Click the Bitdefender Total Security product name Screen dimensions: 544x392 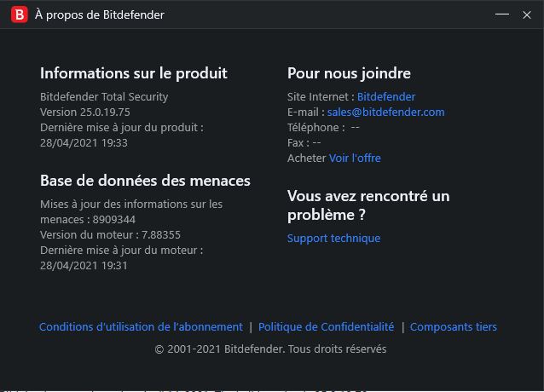coord(104,97)
